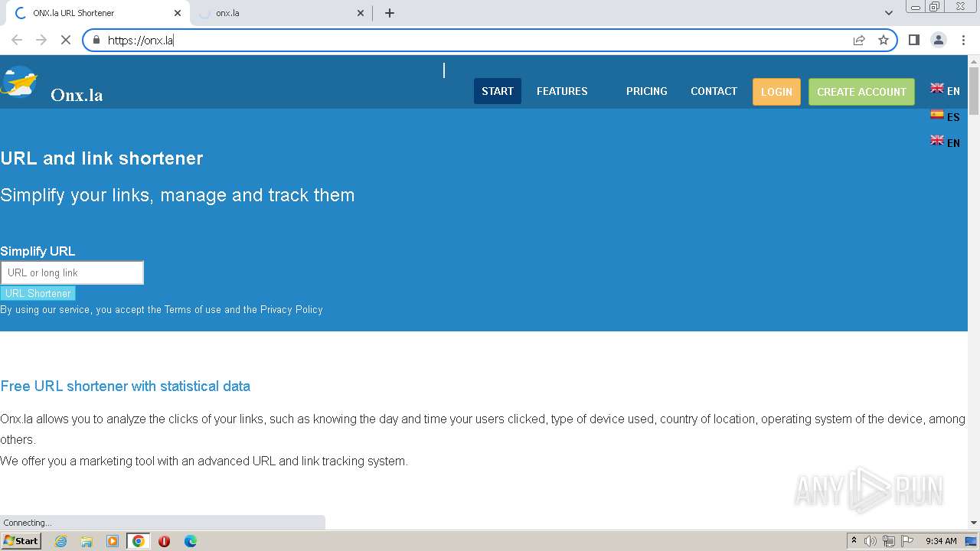The height and width of the screenshot is (551, 980).
Task: Share this page using the share icon
Action: [x=859, y=40]
